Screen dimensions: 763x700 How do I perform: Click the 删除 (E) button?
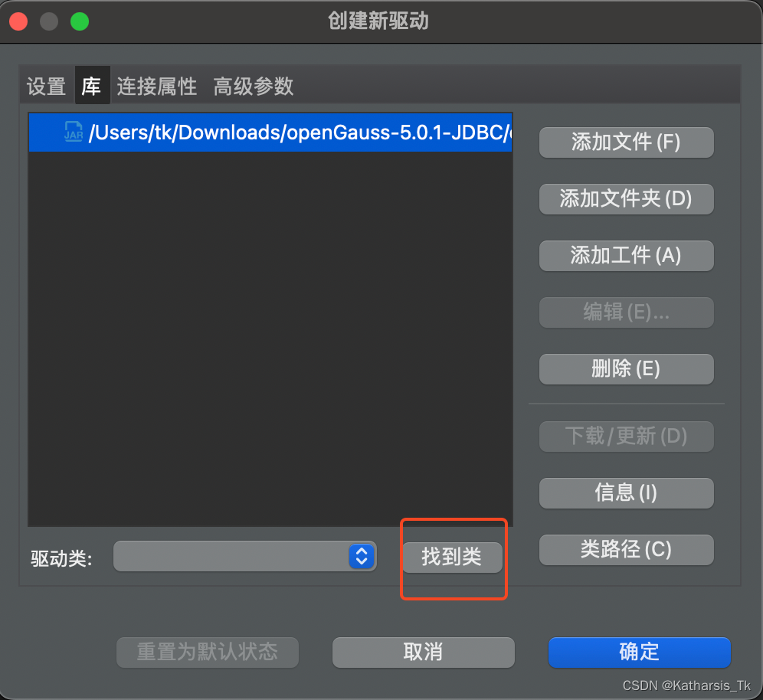(x=626, y=369)
